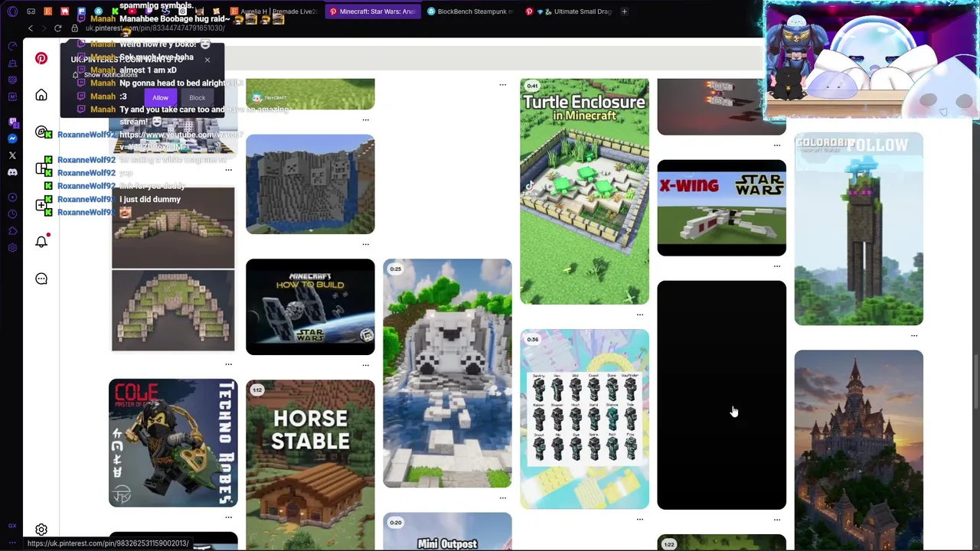Open more options below TIE fighter pin
The image size is (980, 551).
pyautogui.click(x=366, y=365)
